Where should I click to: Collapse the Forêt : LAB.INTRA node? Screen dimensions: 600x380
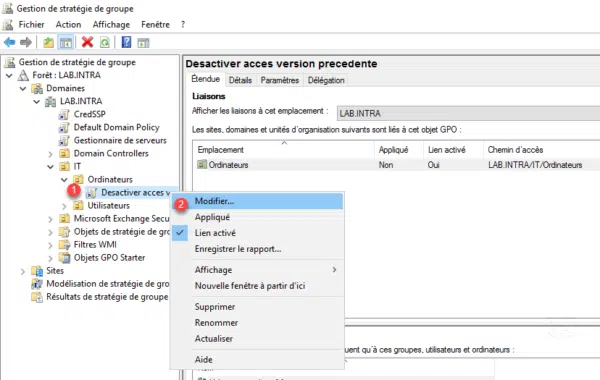9,75
